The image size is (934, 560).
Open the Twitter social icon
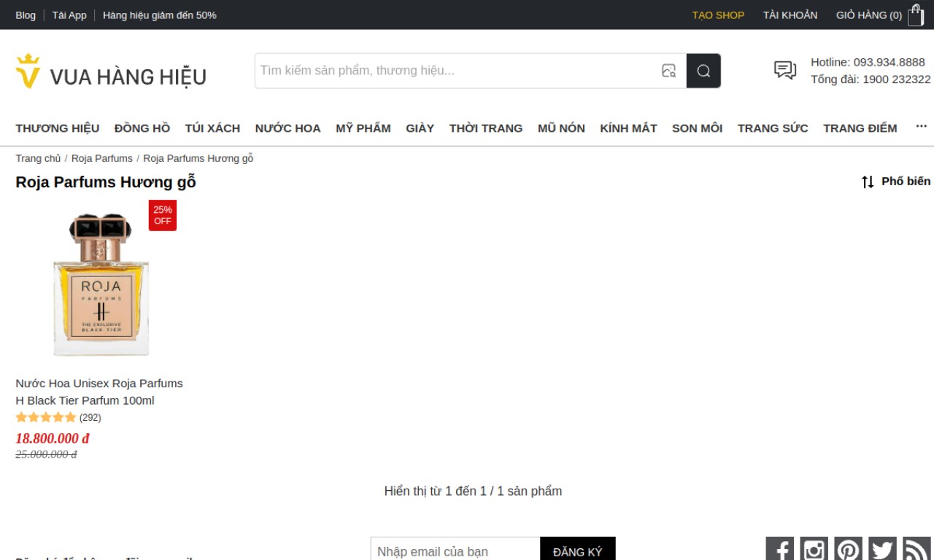pyautogui.click(x=882, y=549)
